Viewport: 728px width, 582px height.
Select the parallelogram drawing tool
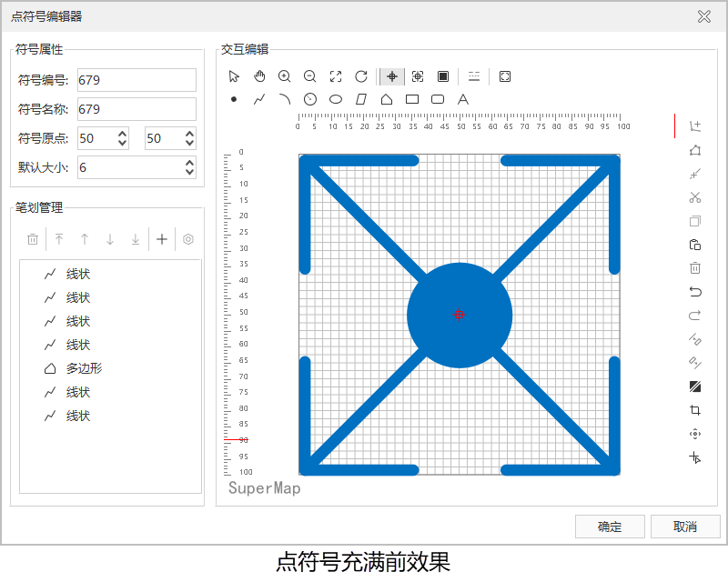coord(361,99)
